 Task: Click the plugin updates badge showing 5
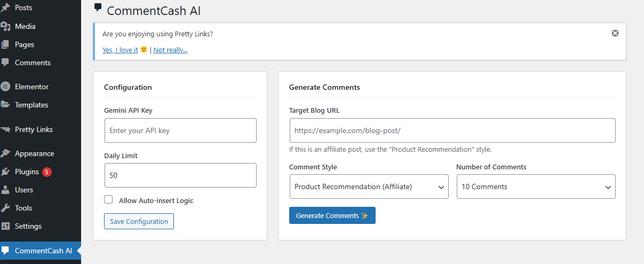(x=47, y=172)
